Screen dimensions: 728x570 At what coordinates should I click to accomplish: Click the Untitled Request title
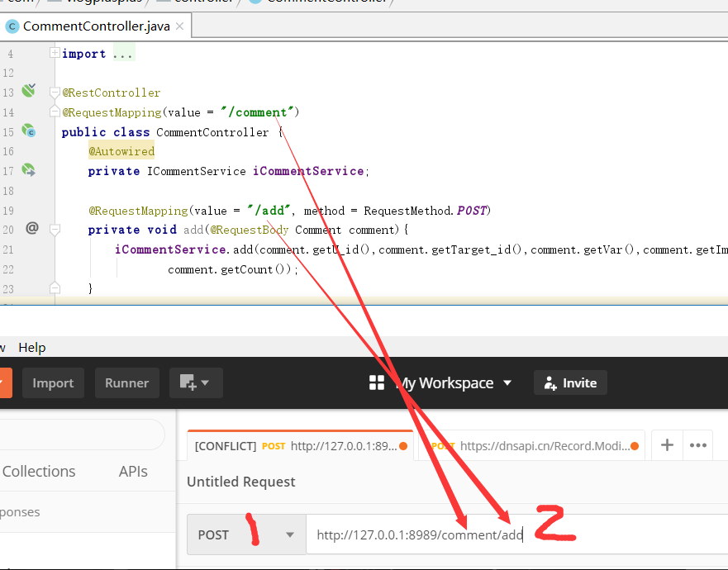coord(241,482)
